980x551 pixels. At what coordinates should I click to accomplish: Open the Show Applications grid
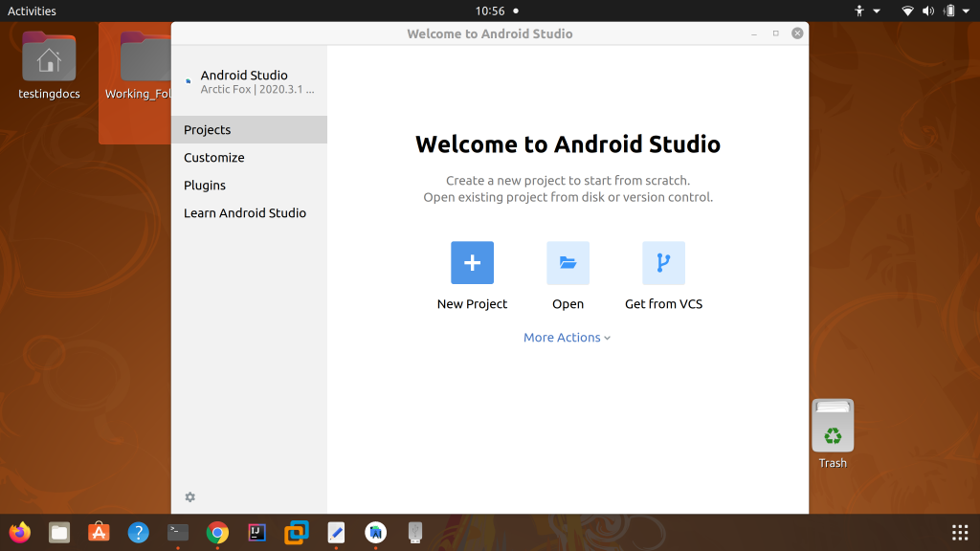coord(958,533)
